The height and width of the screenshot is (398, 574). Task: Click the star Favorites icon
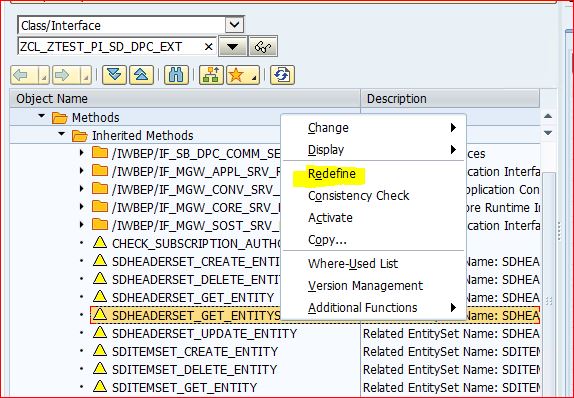point(236,75)
